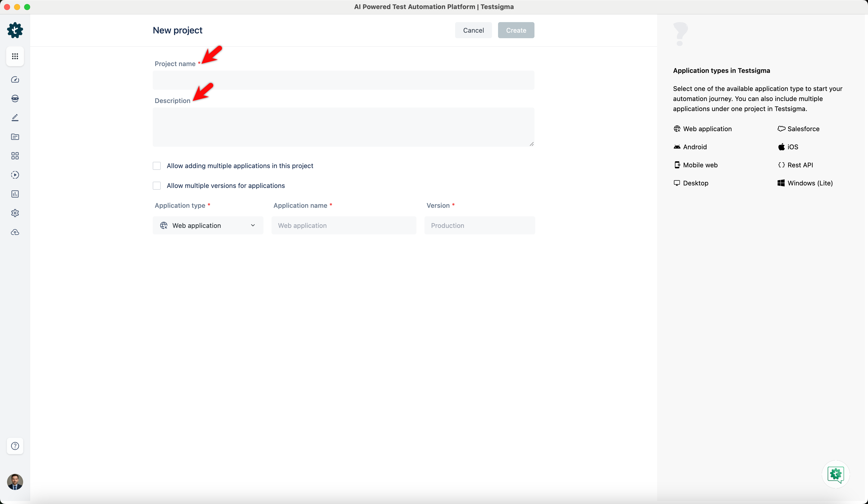The width and height of the screenshot is (868, 504).
Task: Click the Testsigma logo at the top
Action: pyautogui.click(x=15, y=30)
